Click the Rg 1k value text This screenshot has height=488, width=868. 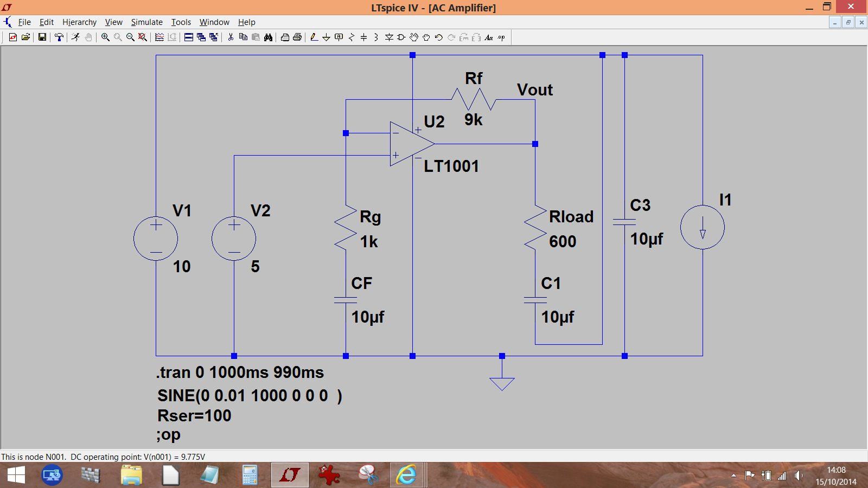(x=369, y=242)
